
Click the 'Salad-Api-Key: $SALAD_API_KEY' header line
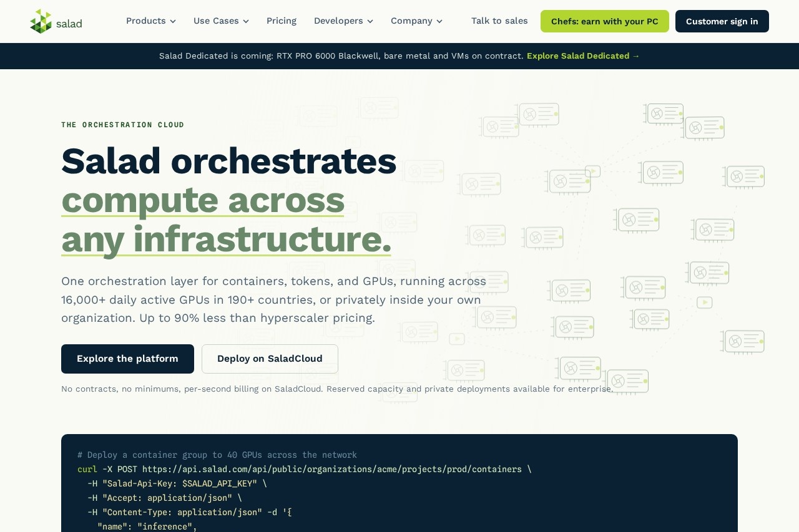[177, 483]
